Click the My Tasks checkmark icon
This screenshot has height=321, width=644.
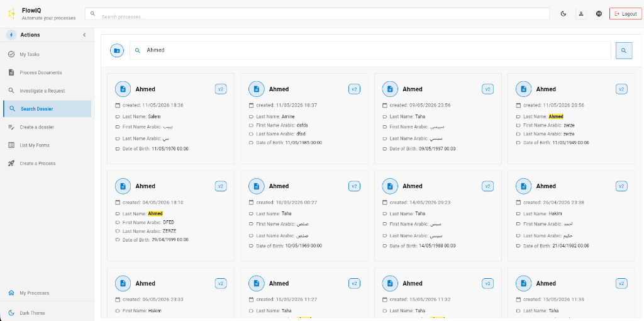tap(11, 54)
